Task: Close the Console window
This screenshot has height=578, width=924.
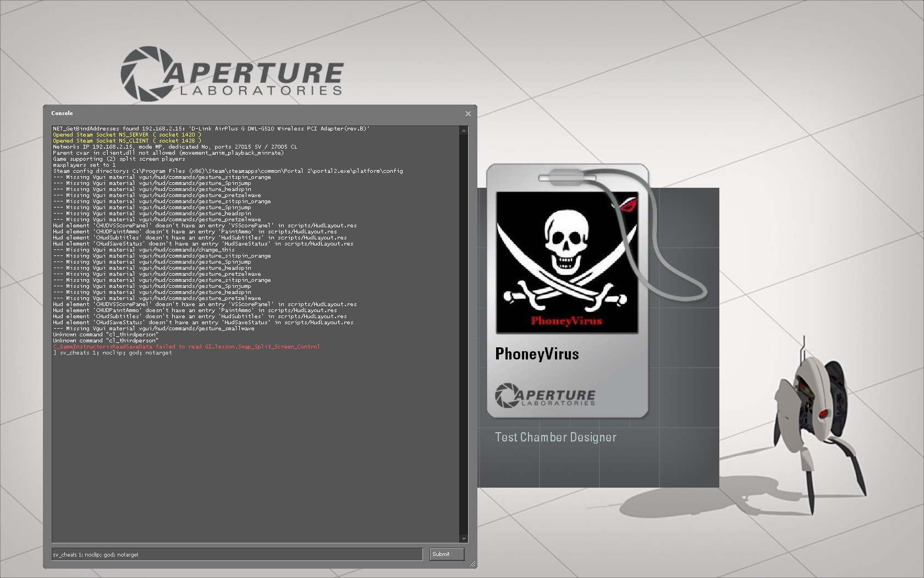Action: 468,113
